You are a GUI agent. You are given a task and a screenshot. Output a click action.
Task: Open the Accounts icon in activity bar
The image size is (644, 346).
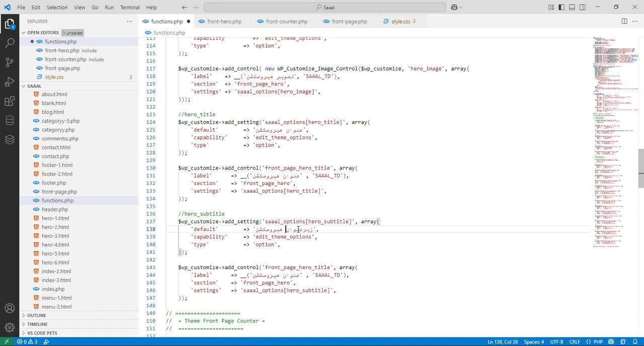tap(10, 308)
